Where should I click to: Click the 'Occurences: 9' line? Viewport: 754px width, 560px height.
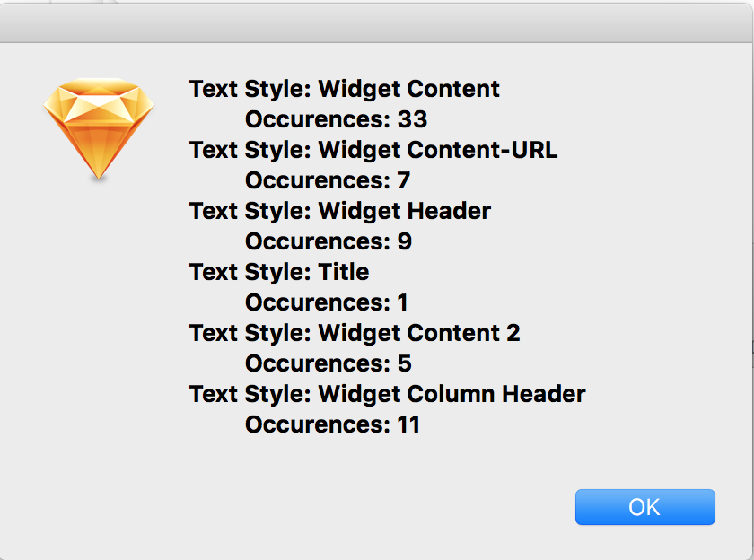click(x=329, y=241)
